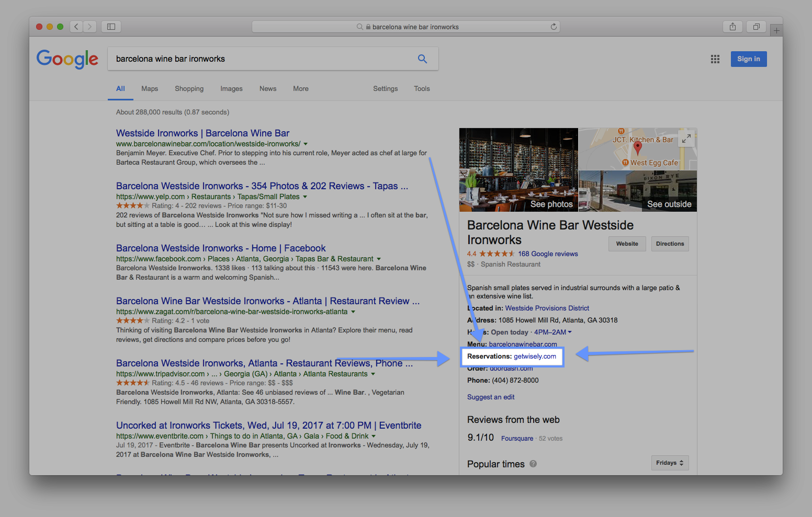Viewport: 812px width, 517px height.
Task: Open the Google apps grid icon
Action: tap(715, 59)
